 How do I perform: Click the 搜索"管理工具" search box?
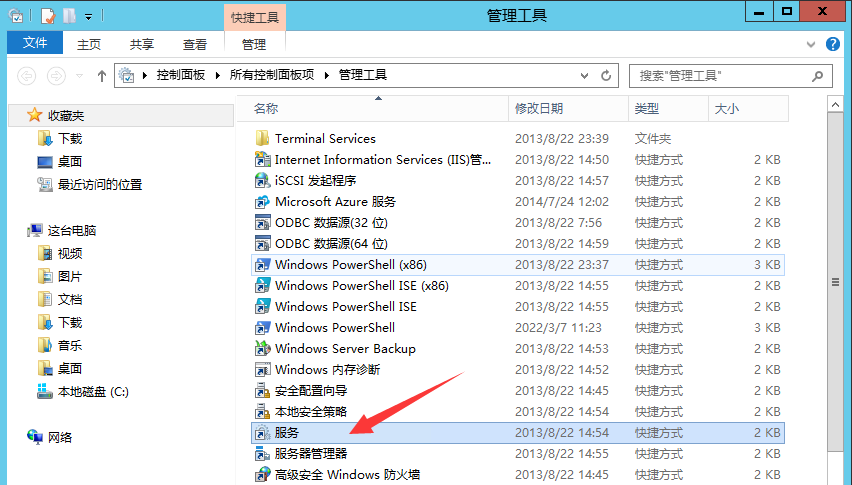click(x=720, y=75)
